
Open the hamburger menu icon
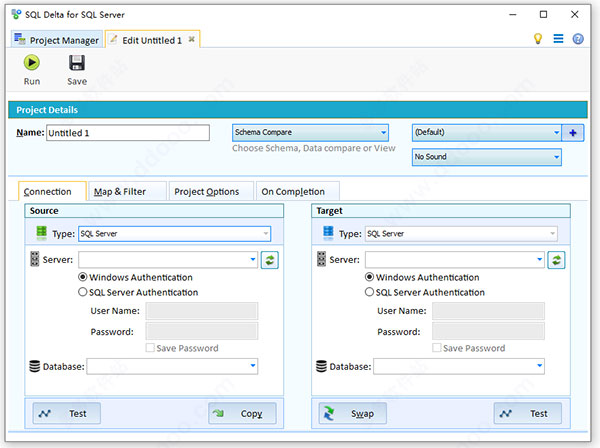click(558, 39)
